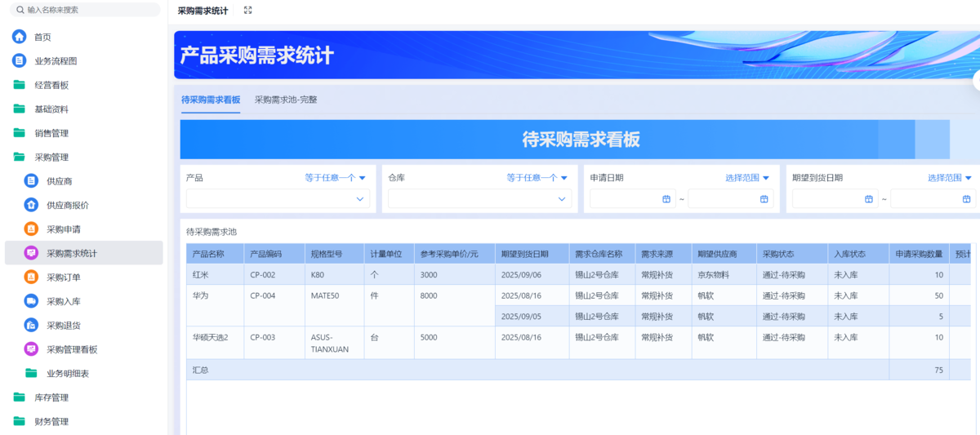
Task: Click the 申请日期 start date input
Action: (x=632, y=199)
